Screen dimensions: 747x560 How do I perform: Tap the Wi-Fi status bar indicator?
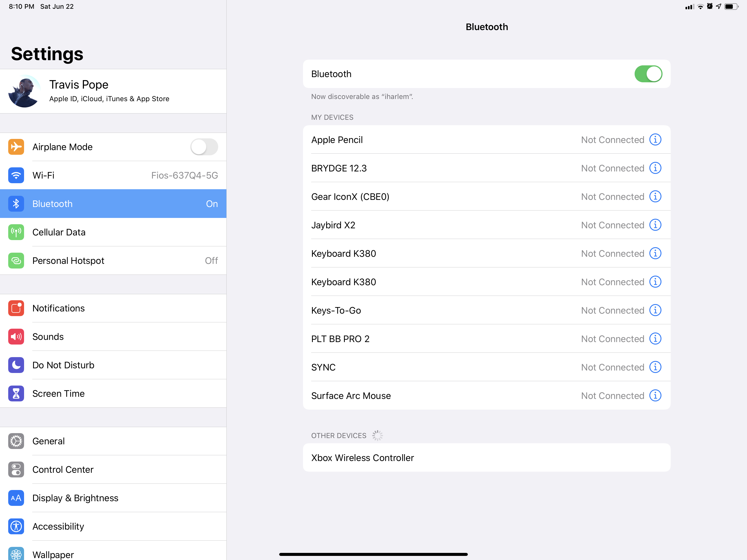(701, 6)
